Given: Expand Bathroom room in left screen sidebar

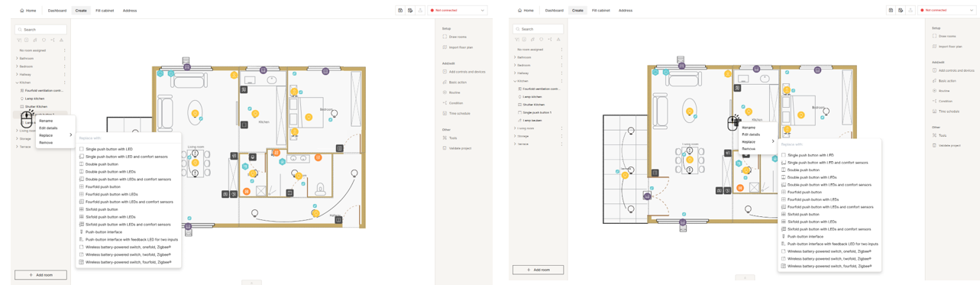Looking at the screenshot, I should coord(17,58).
